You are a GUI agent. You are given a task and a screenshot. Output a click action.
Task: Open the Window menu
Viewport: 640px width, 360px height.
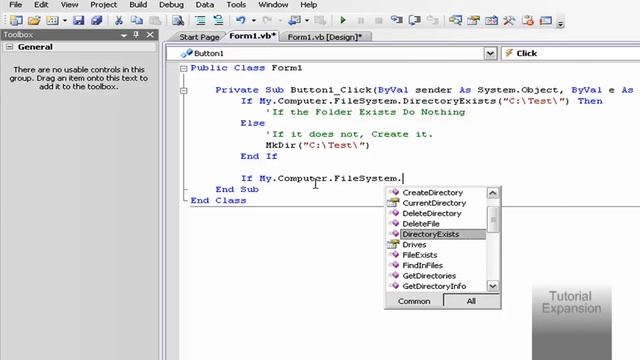(273, 5)
